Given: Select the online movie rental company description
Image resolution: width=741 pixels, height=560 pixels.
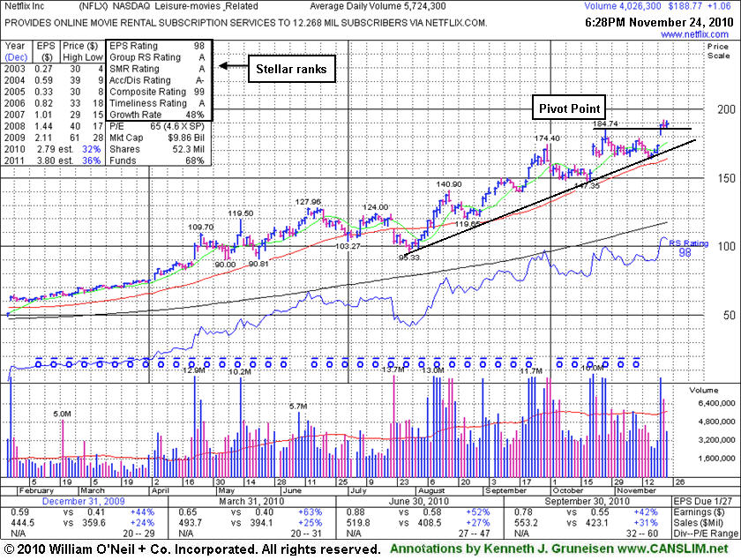Looking at the screenshot, I should pyautogui.click(x=246, y=23).
